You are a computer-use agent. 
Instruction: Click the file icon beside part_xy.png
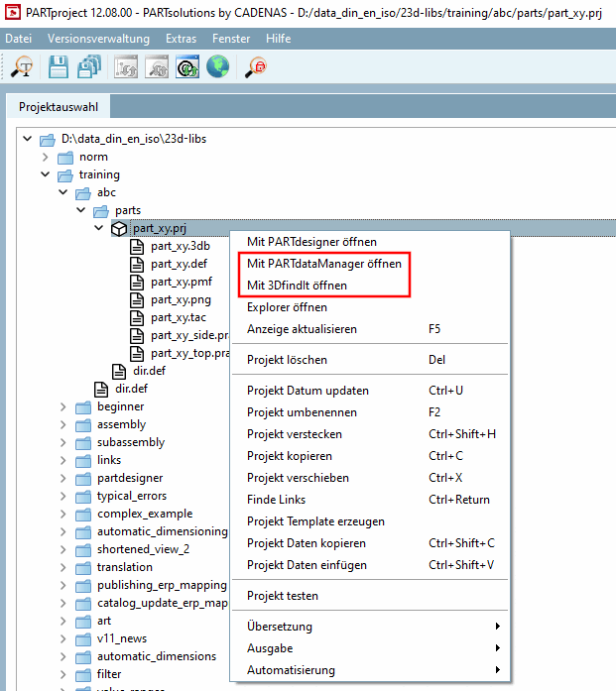click(137, 299)
